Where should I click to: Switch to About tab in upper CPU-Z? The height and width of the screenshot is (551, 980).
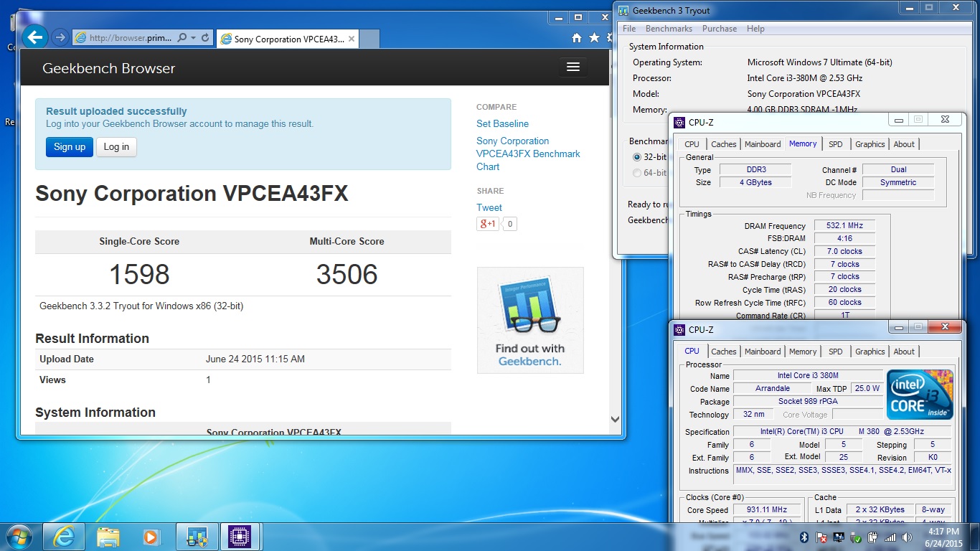tap(904, 144)
